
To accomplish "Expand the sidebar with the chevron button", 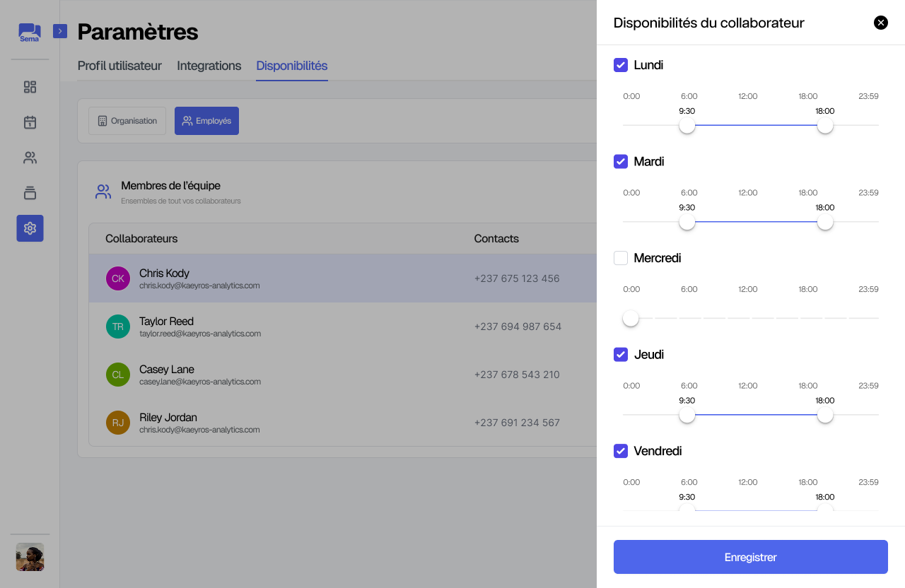I will click(60, 31).
